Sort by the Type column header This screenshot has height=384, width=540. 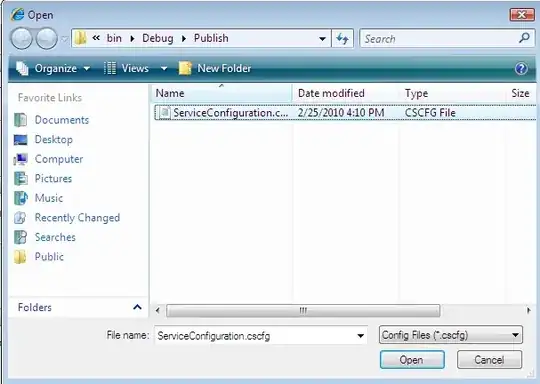pos(453,93)
